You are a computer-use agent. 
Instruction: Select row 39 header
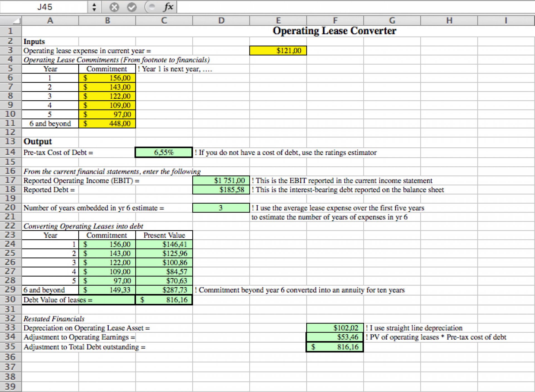11,387
